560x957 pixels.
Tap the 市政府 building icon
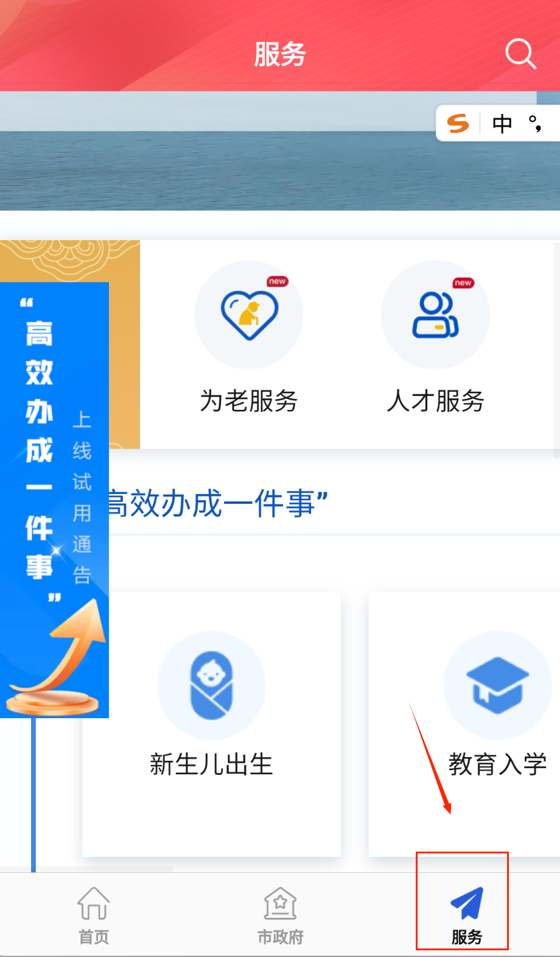tap(280, 903)
